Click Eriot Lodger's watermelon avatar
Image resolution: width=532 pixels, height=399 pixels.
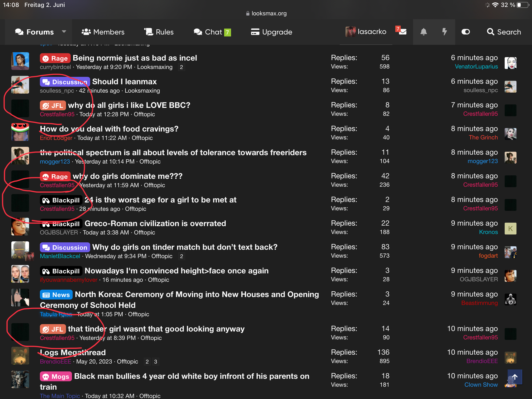(x=20, y=132)
